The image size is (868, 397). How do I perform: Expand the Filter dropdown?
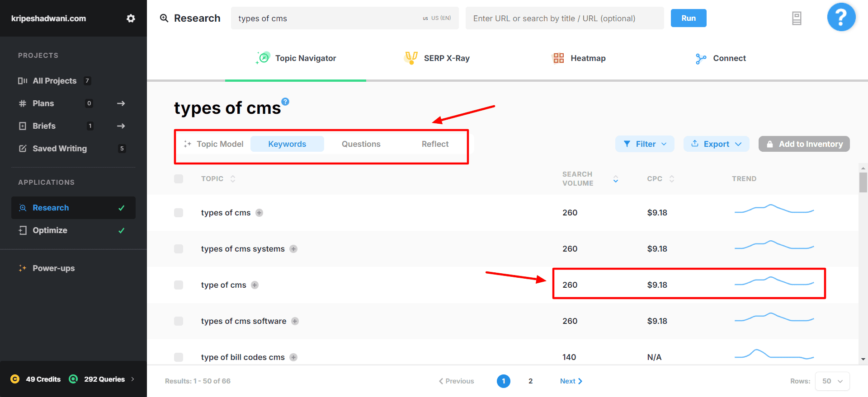pyautogui.click(x=645, y=144)
